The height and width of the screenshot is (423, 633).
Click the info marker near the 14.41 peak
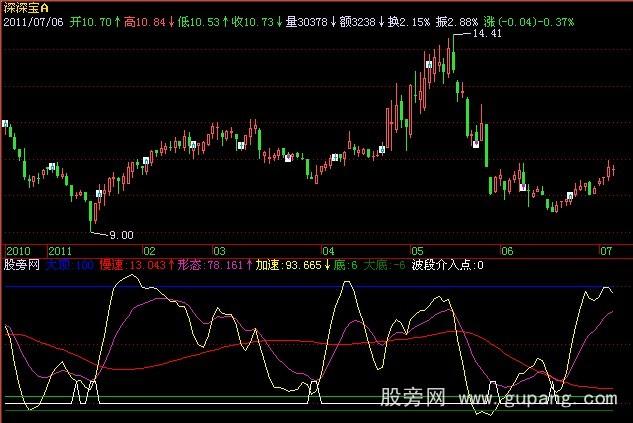coord(430,64)
